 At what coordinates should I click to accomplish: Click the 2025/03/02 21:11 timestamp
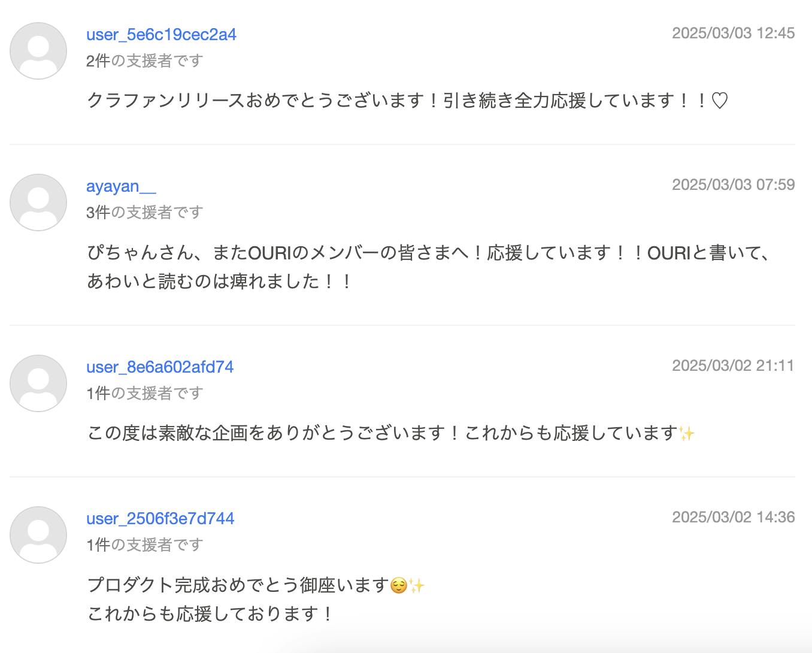(x=733, y=365)
